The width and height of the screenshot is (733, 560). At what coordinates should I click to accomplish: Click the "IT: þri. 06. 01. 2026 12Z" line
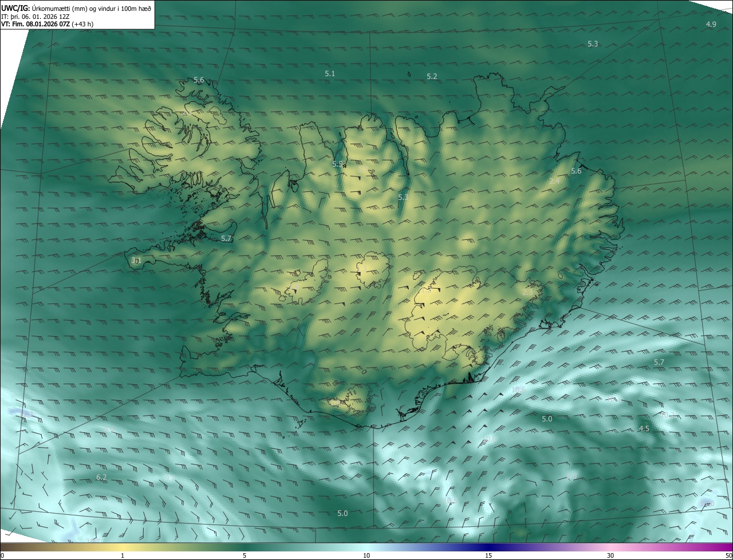coord(36,17)
